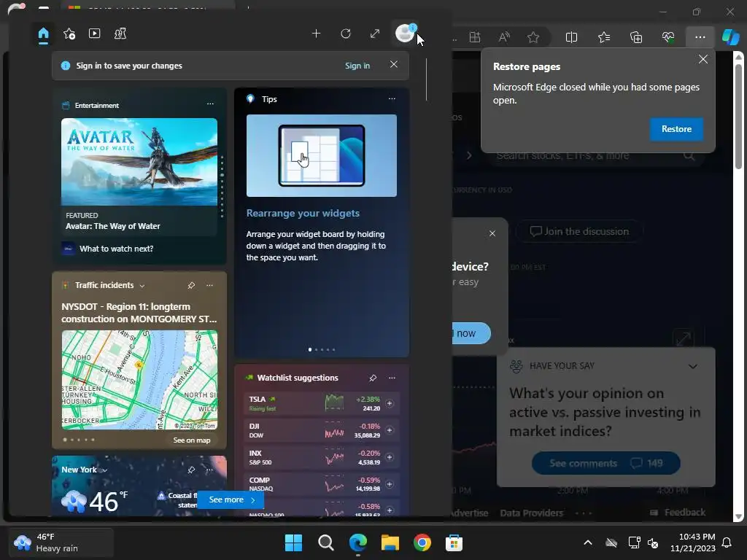Add COMP to watchlist

[x=390, y=484]
